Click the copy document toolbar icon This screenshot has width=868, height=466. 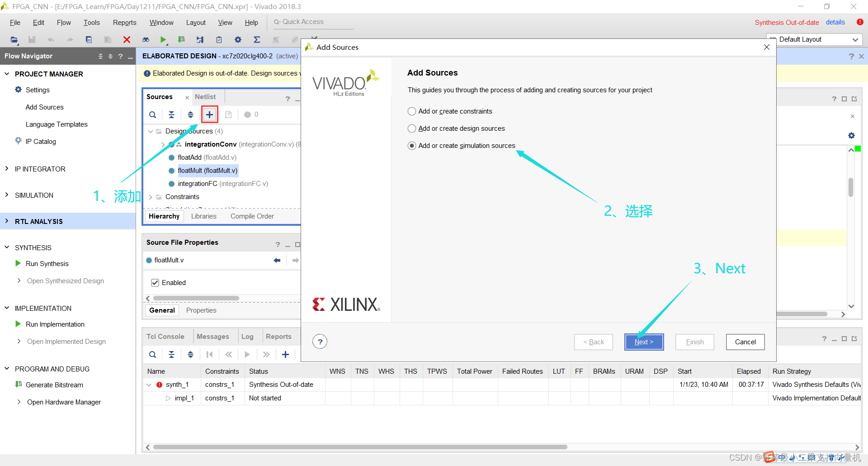(x=89, y=40)
